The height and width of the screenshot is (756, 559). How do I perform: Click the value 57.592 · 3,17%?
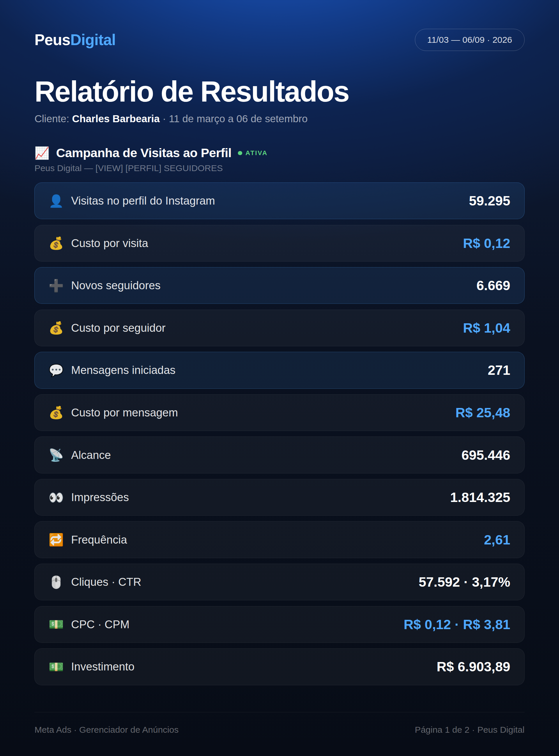(x=464, y=582)
